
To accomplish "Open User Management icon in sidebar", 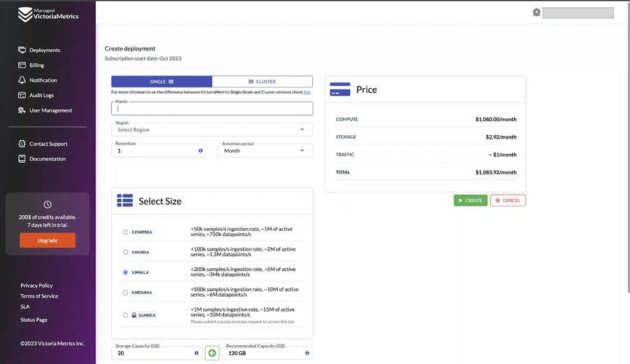I will pyautogui.click(x=22, y=110).
